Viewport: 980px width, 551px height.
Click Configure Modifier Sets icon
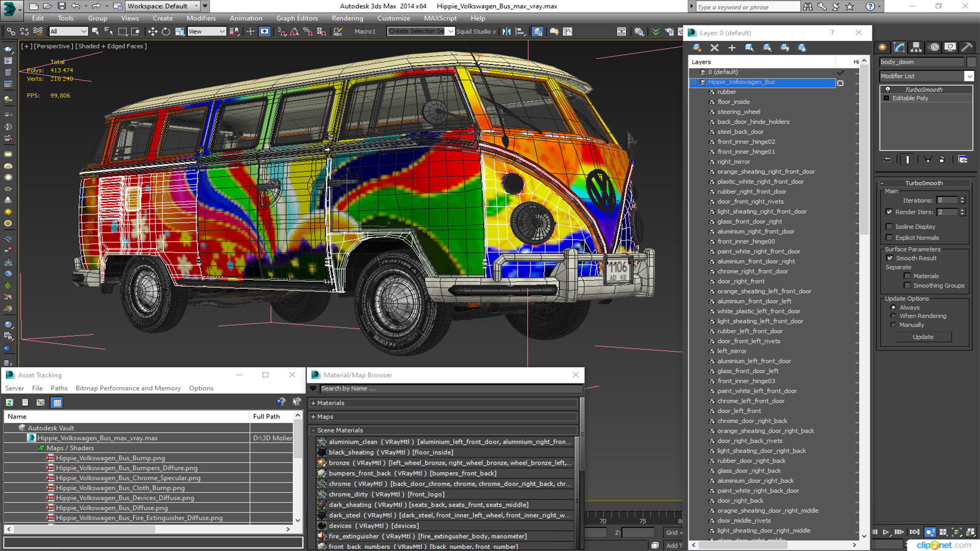(x=963, y=160)
